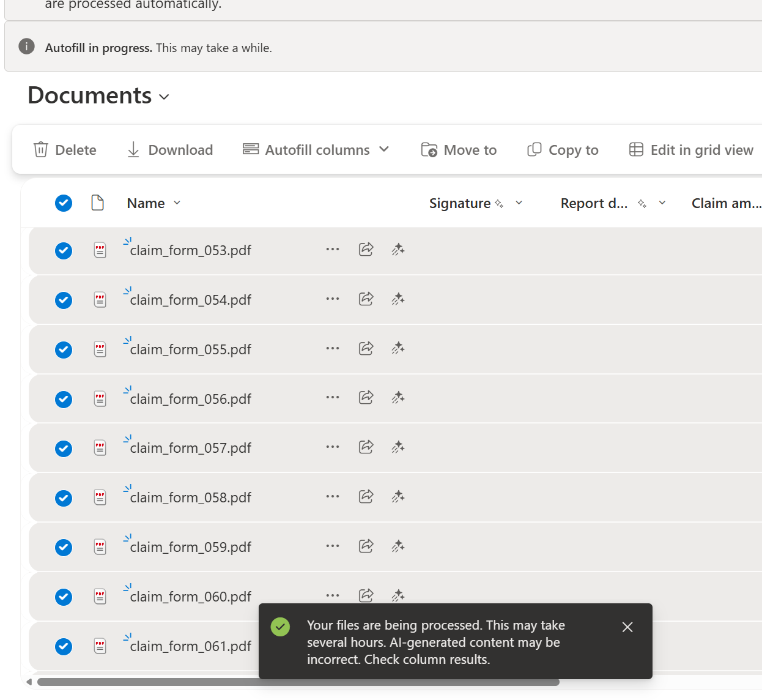The image size is (762, 700).
Task: Open the share icon for claim_form_054.pdf
Action: pos(366,299)
